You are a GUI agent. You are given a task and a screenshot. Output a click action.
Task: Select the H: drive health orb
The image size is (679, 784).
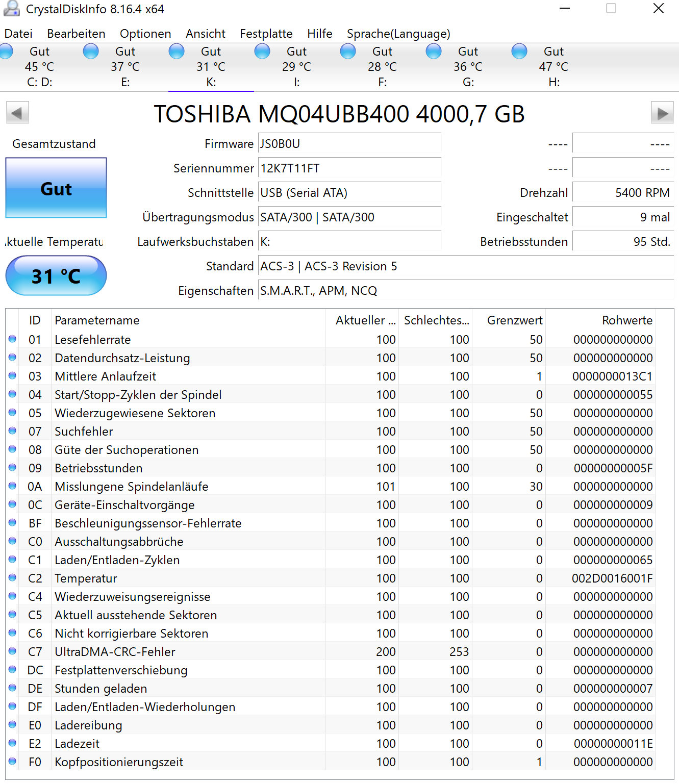(519, 52)
